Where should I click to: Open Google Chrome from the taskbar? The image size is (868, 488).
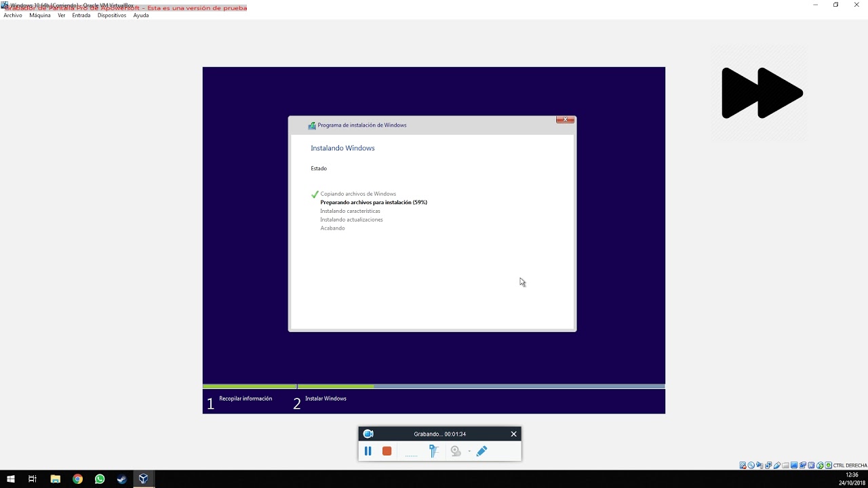(78, 479)
